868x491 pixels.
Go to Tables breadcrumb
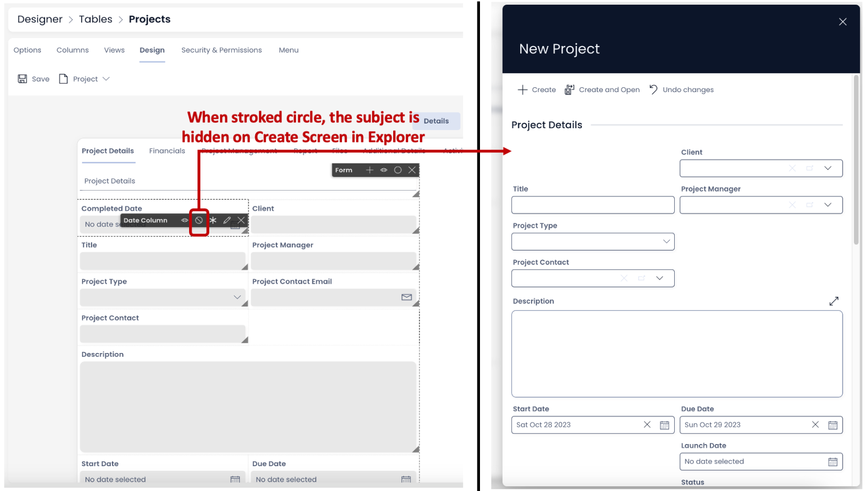pyautogui.click(x=96, y=19)
